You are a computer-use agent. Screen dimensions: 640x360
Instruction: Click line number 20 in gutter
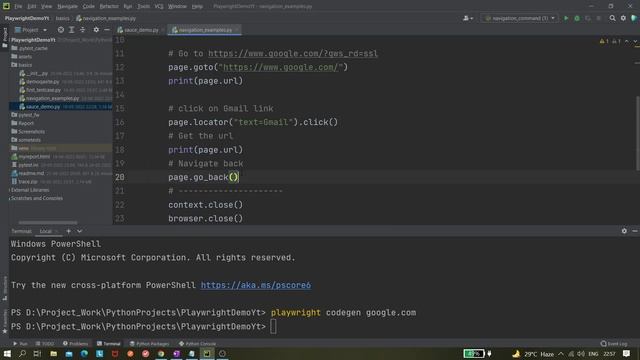(x=120, y=177)
